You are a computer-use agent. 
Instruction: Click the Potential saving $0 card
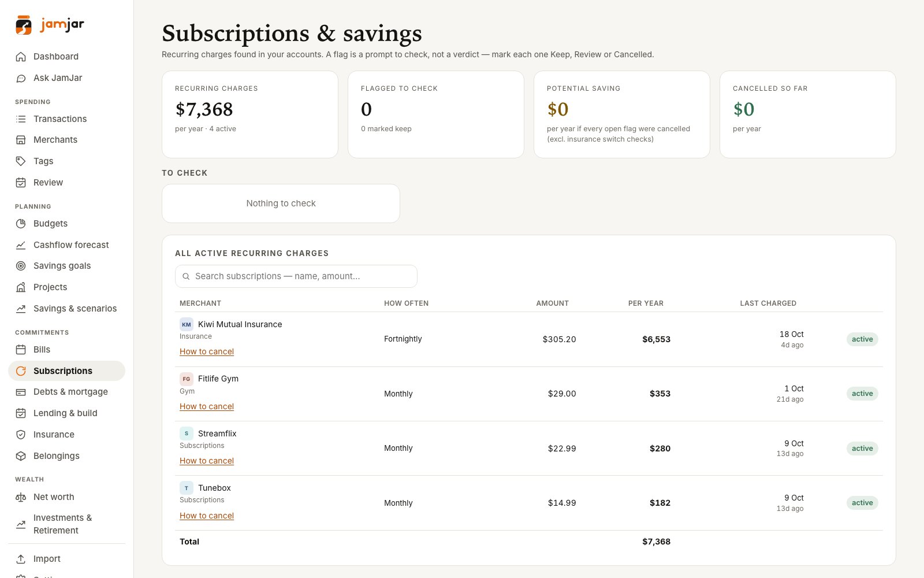click(622, 114)
